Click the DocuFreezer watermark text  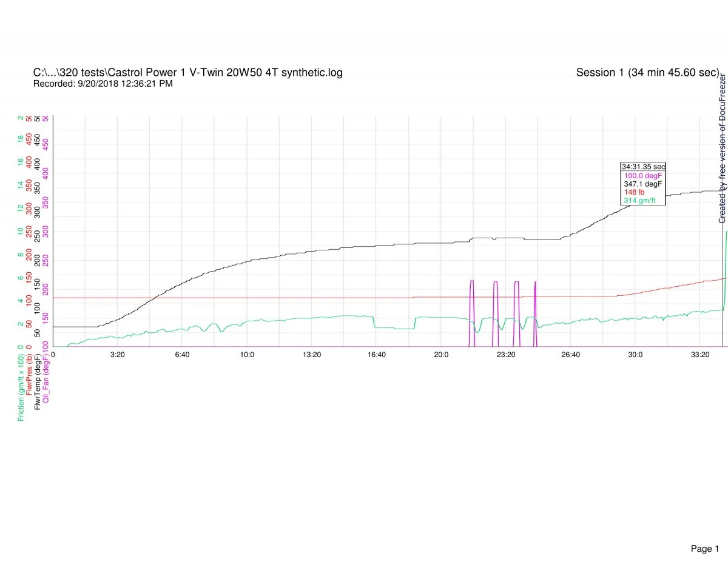(x=723, y=149)
